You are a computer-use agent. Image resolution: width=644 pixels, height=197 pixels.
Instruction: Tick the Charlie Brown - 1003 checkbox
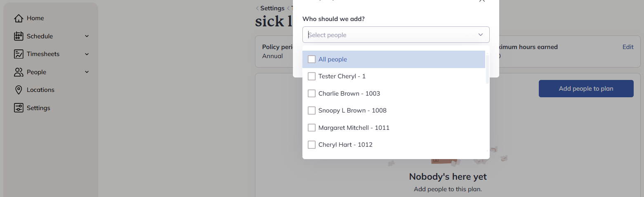click(x=311, y=94)
